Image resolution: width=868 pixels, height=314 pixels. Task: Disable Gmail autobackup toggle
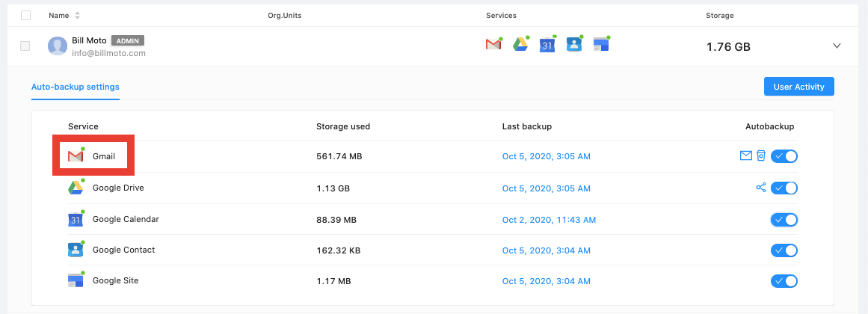coord(784,156)
